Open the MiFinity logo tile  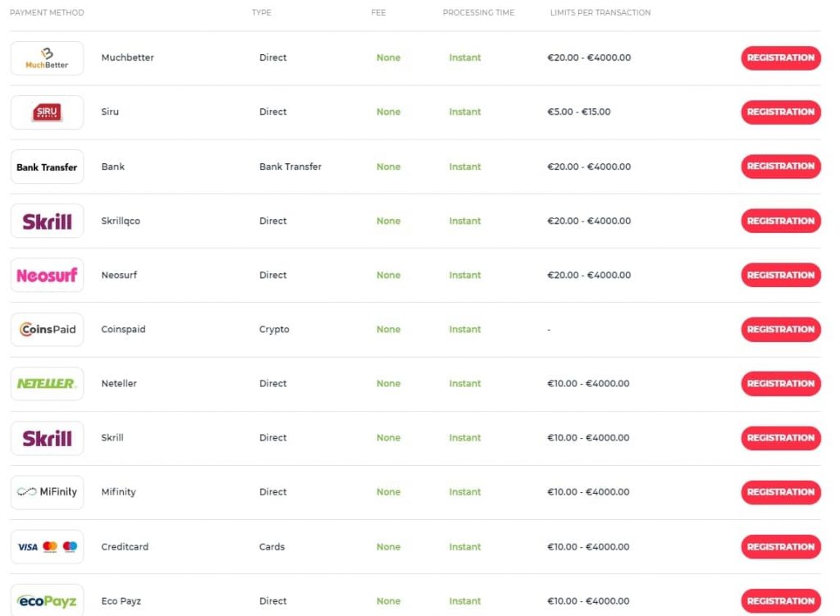click(47, 491)
